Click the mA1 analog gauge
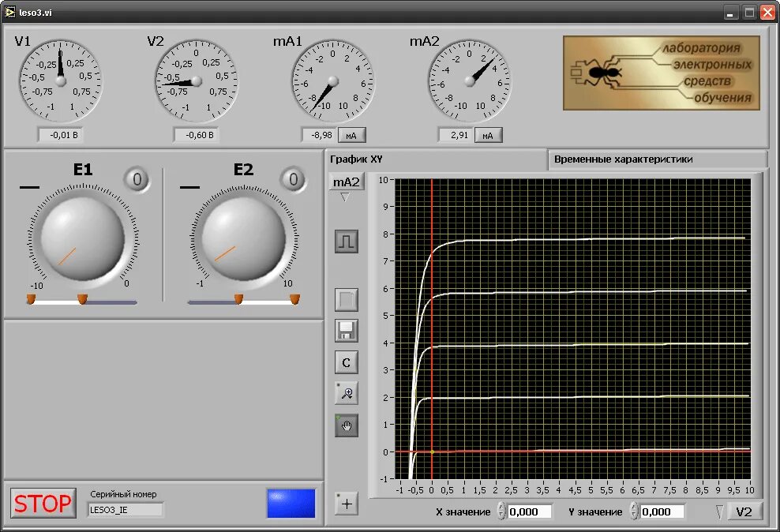 [333, 81]
